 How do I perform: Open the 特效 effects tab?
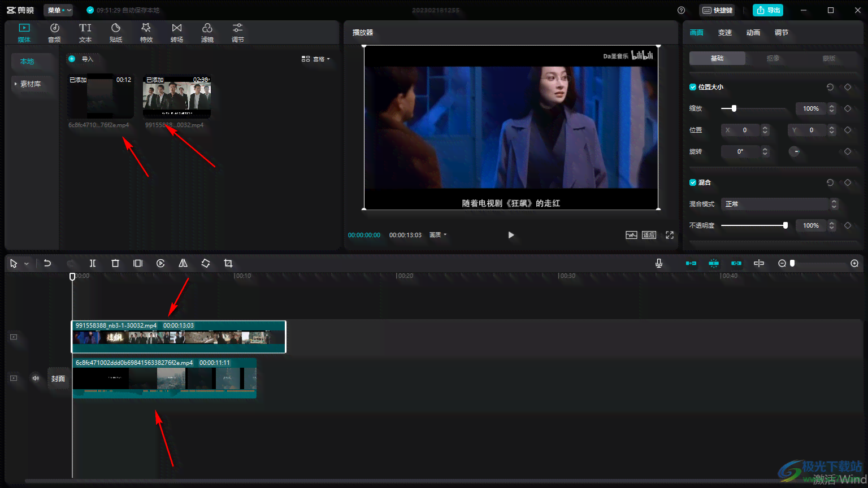[x=146, y=33]
